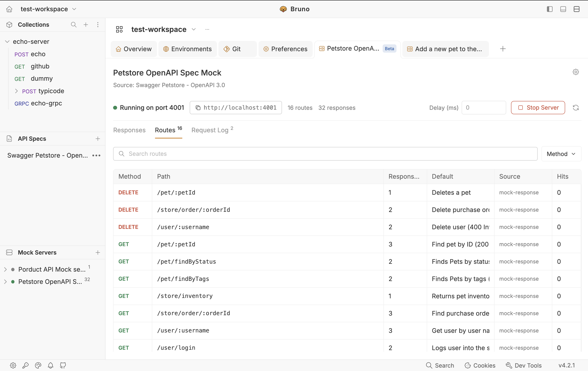Switch to the Overview tab
Screen dimensions: 588x371
pos(134,49)
